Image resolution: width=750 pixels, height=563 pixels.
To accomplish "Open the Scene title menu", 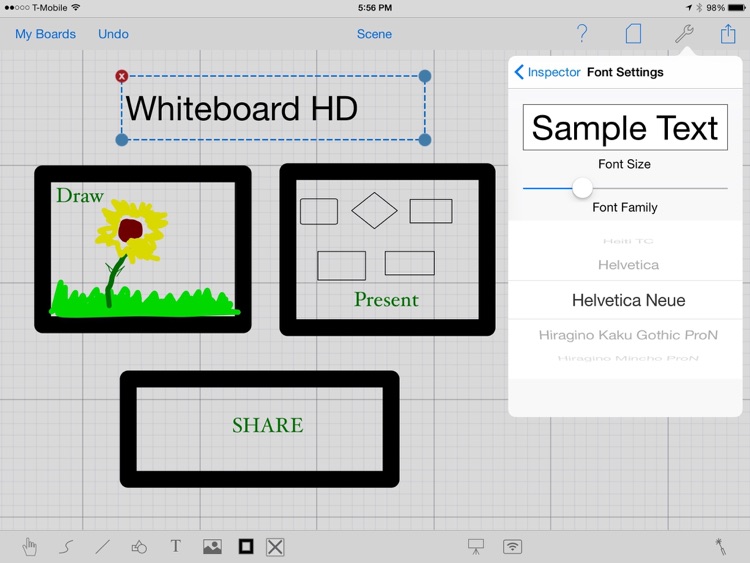I will click(x=374, y=34).
